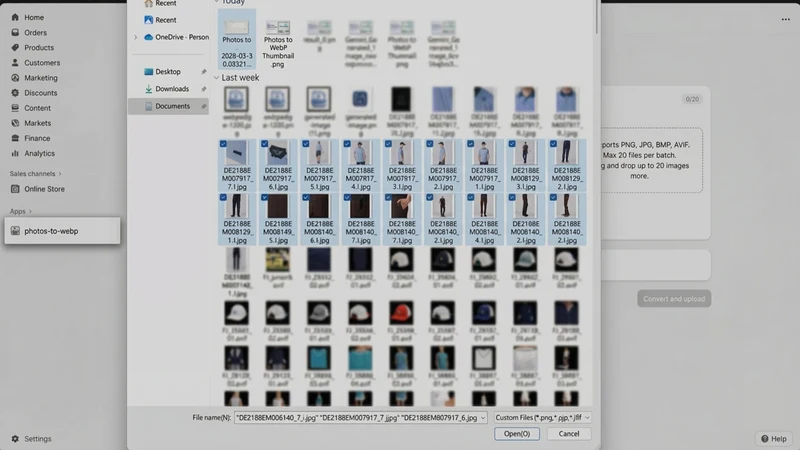Click the Markets globe icon
This screenshot has height=450, width=800.
[x=15, y=123]
